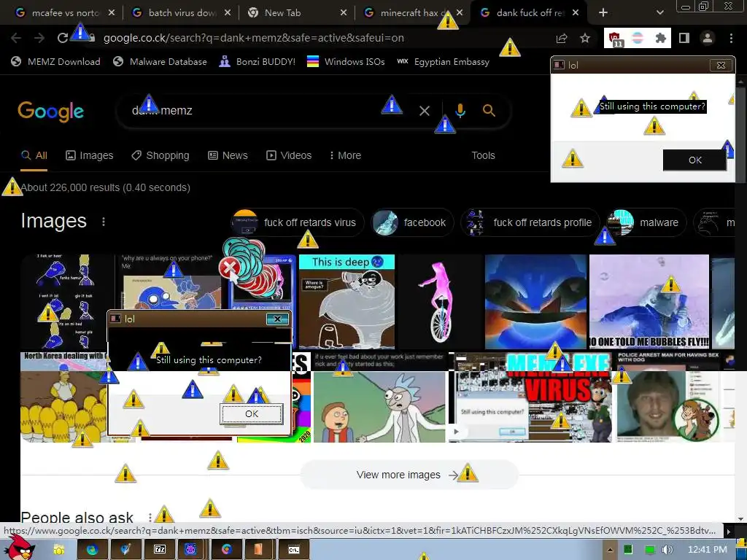
Task: Open a new tab with the plus button
Action: click(603, 12)
